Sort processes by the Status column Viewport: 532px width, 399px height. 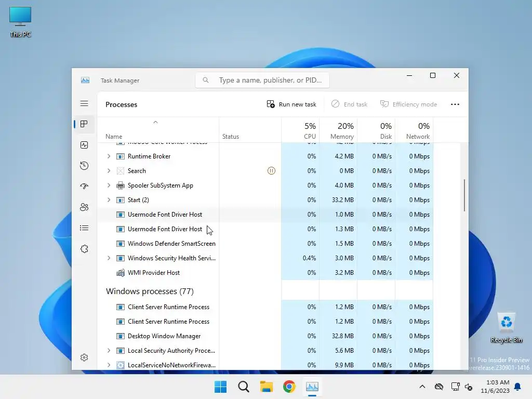click(250, 130)
